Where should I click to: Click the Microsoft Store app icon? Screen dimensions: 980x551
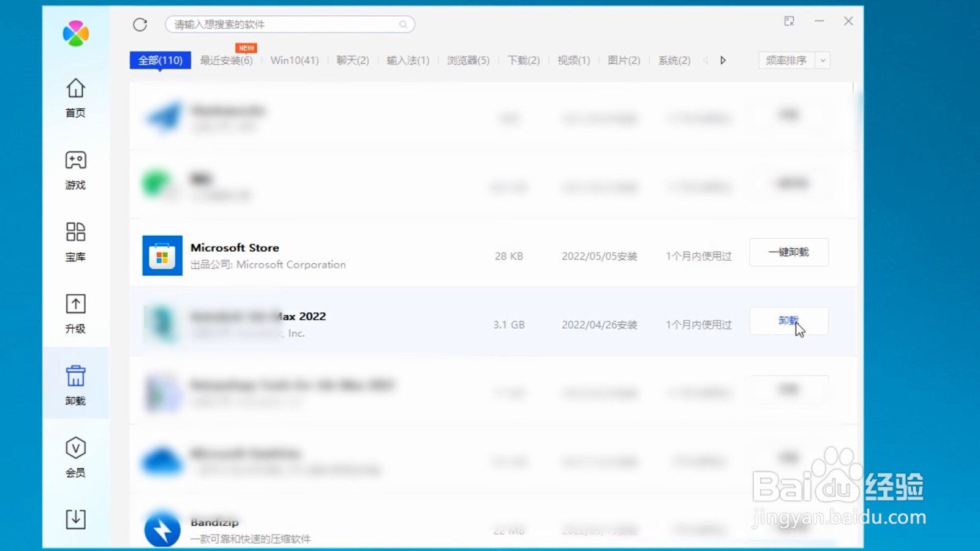162,256
